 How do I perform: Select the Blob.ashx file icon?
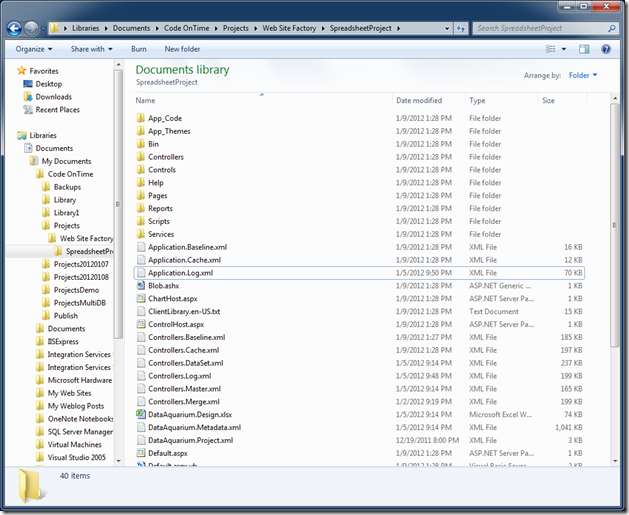click(x=140, y=286)
